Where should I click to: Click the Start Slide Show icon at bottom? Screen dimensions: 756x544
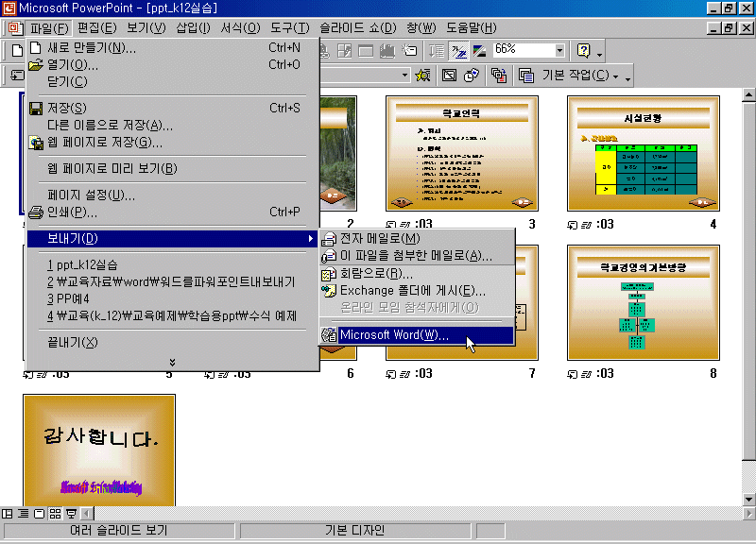(72, 514)
